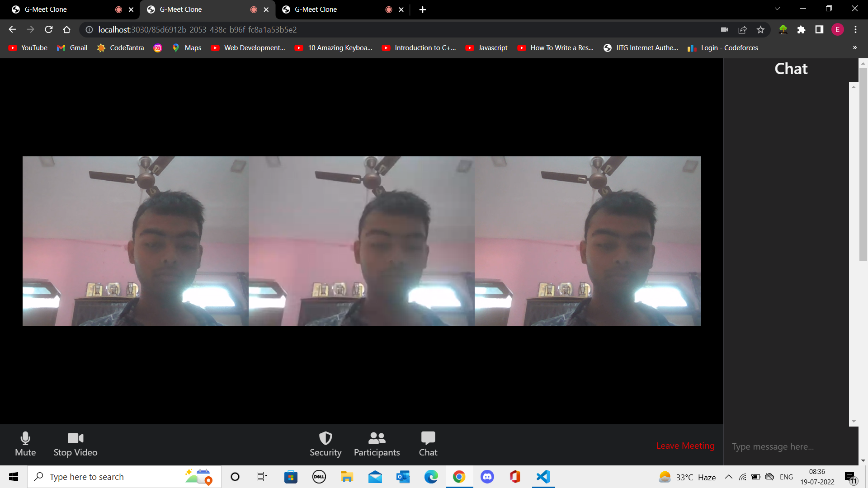Open the tab search dropdown chevron
Viewport: 868px width, 488px height.
[x=777, y=9]
